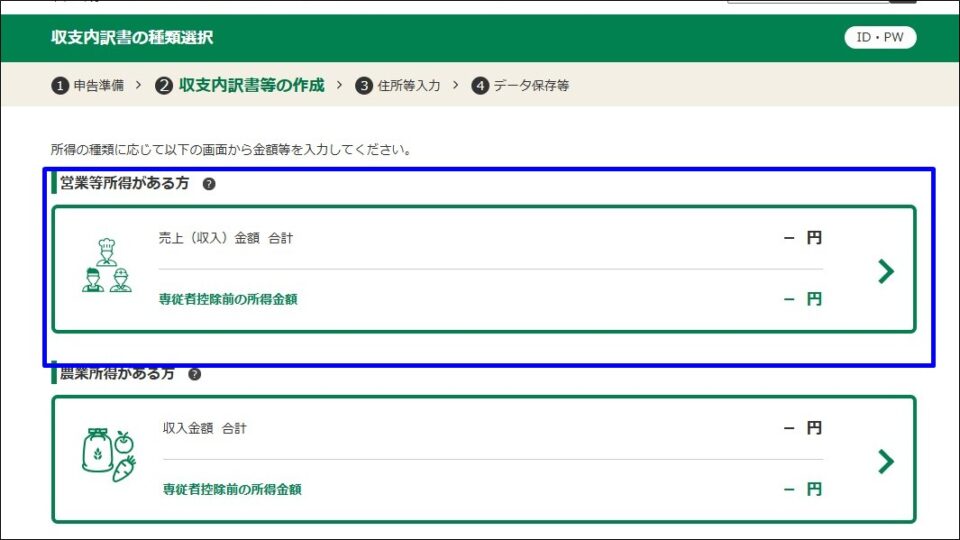Viewport: 960px width, 540px height.
Task: Click the farm produce bag icon
Action: point(108,457)
